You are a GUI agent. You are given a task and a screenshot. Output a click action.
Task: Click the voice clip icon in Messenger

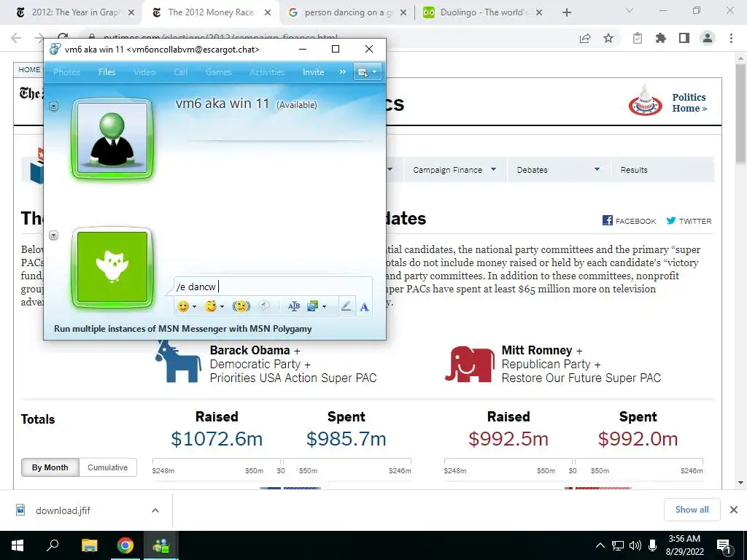pos(264,306)
